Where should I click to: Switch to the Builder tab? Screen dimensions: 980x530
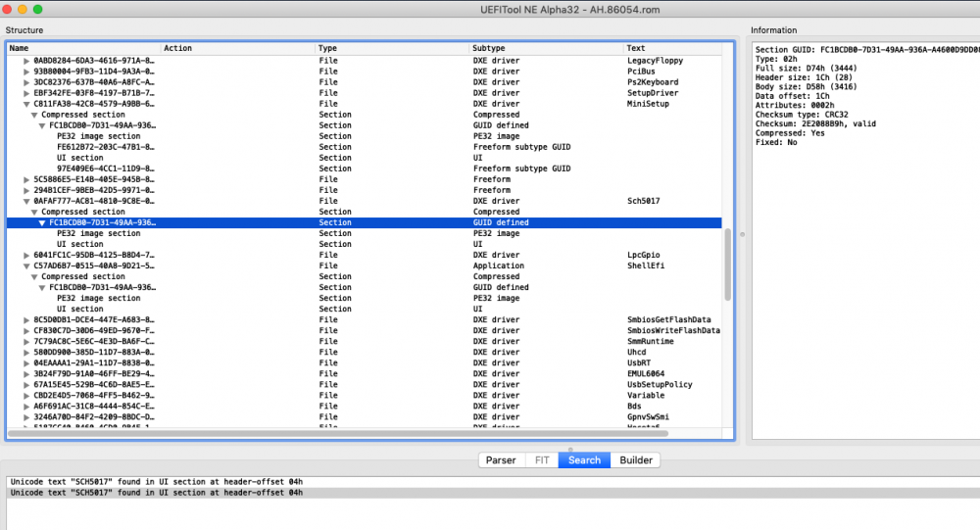636,460
